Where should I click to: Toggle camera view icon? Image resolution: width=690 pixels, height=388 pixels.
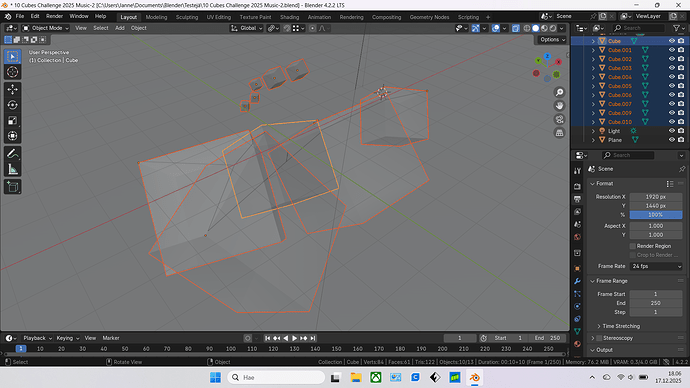tap(559, 119)
